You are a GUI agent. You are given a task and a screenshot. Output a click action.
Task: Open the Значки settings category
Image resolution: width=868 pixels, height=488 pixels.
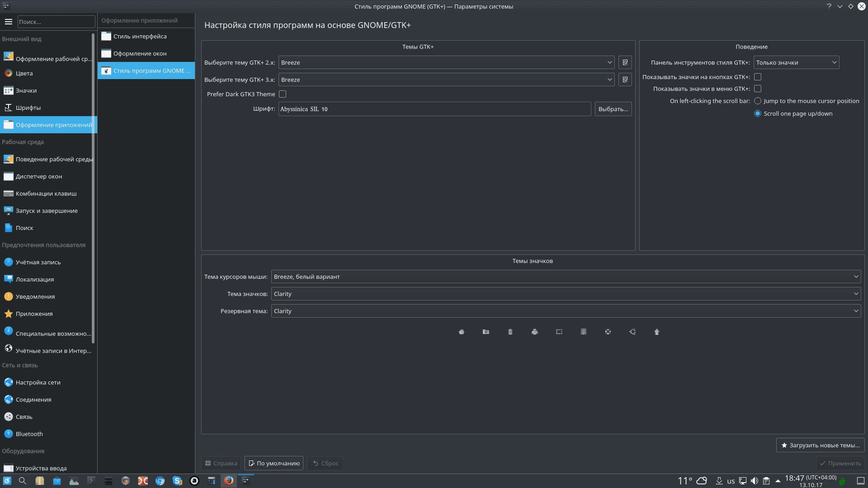48,90
